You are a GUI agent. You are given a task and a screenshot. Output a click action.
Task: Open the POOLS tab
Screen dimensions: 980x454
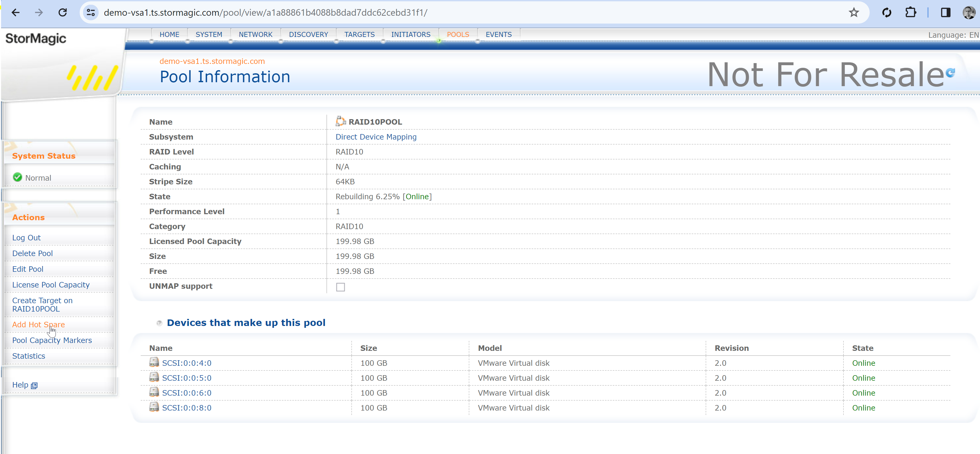tap(458, 35)
